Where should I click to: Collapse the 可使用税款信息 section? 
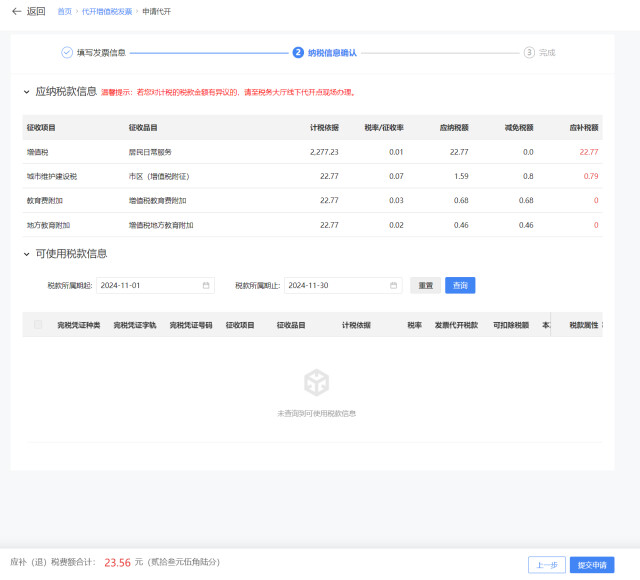click(x=26, y=254)
